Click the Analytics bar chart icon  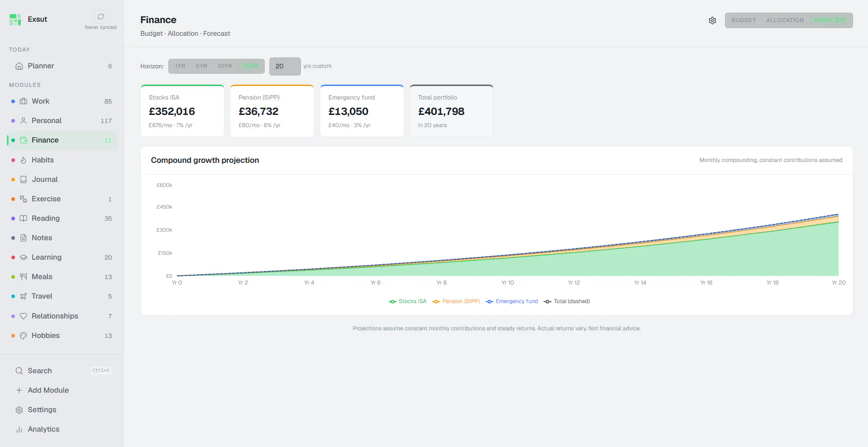(19, 429)
